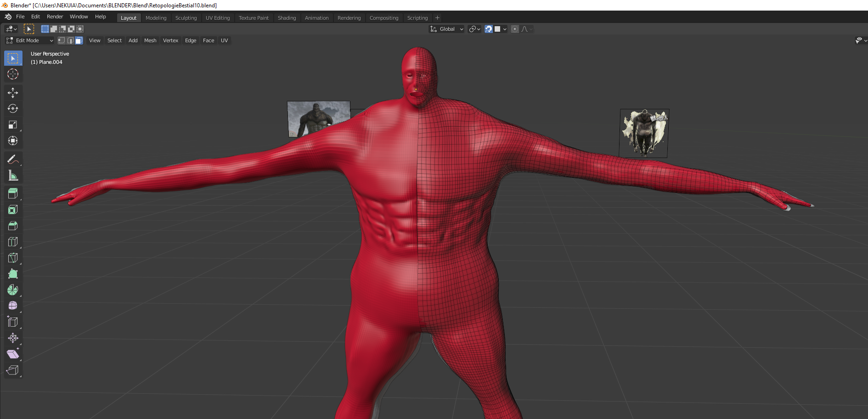868x419 pixels.
Task: Expand the pivot point dropdown
Action: coord(474,29)
